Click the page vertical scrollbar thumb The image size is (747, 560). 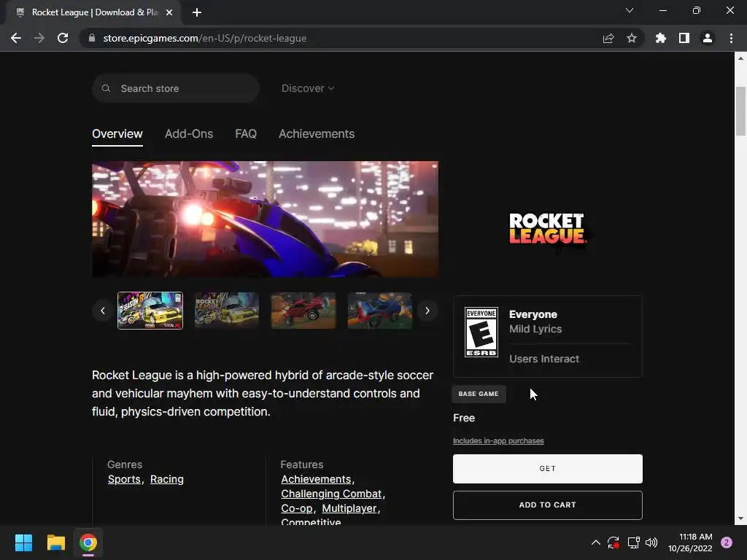click(x=740, y=112)
